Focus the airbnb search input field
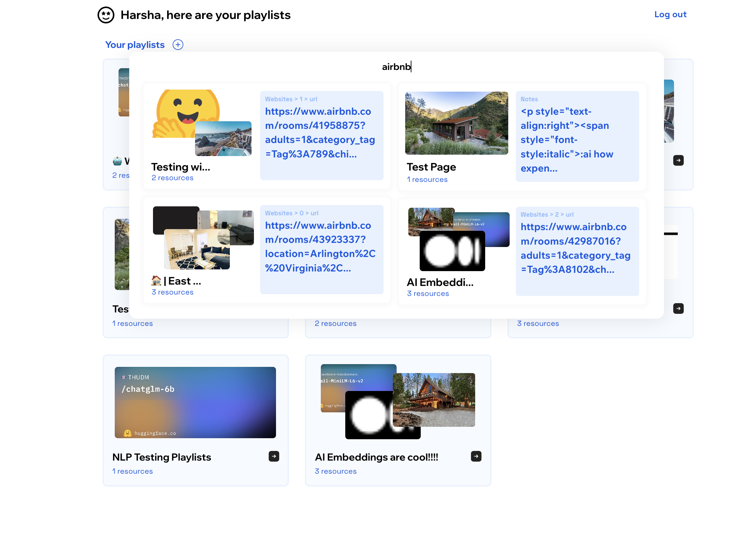The width and height of the screenshot is (756, 556). point(396,67)
